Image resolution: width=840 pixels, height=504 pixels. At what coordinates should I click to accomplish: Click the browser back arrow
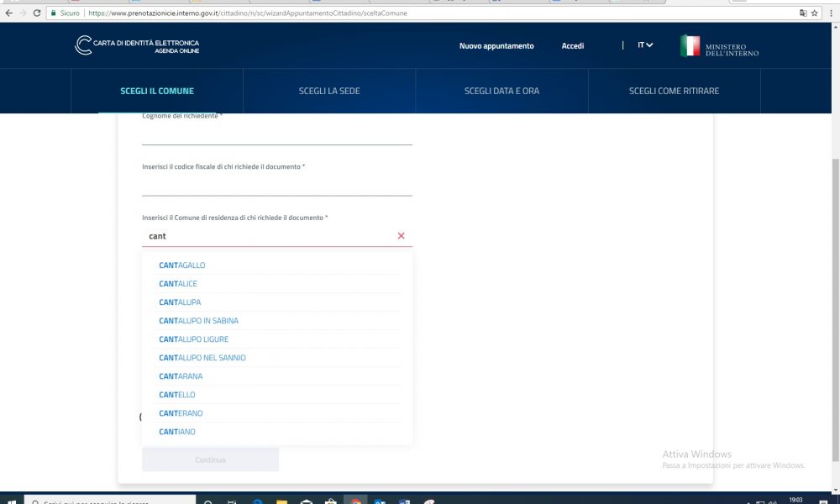coord(8,13)
